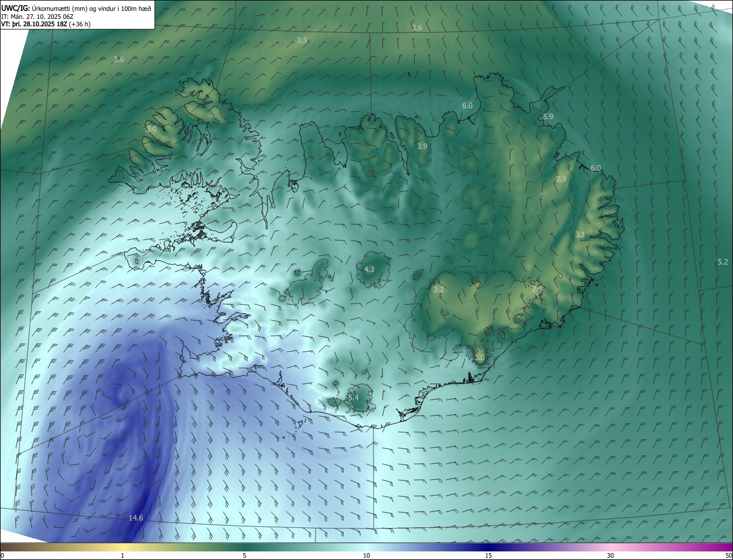Select the 3.9 value label
The height and width of the screenshot is (560, 733).
click(x=422, y=147)
